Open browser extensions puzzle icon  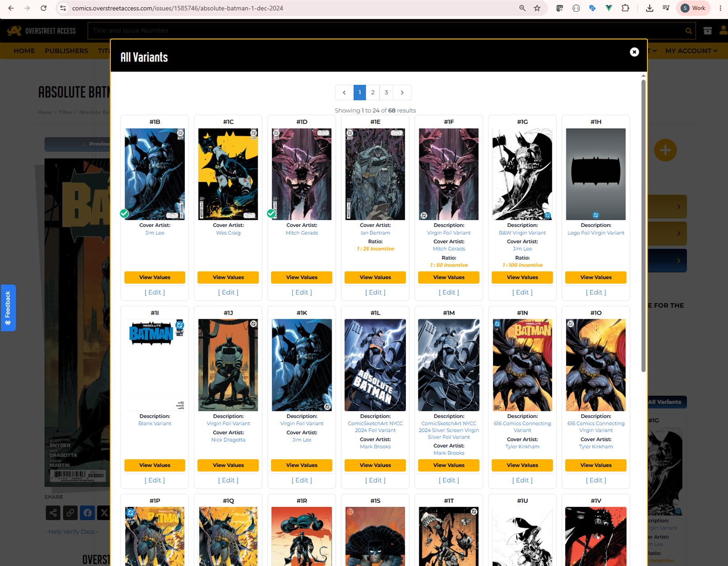(x=625, y=8)
